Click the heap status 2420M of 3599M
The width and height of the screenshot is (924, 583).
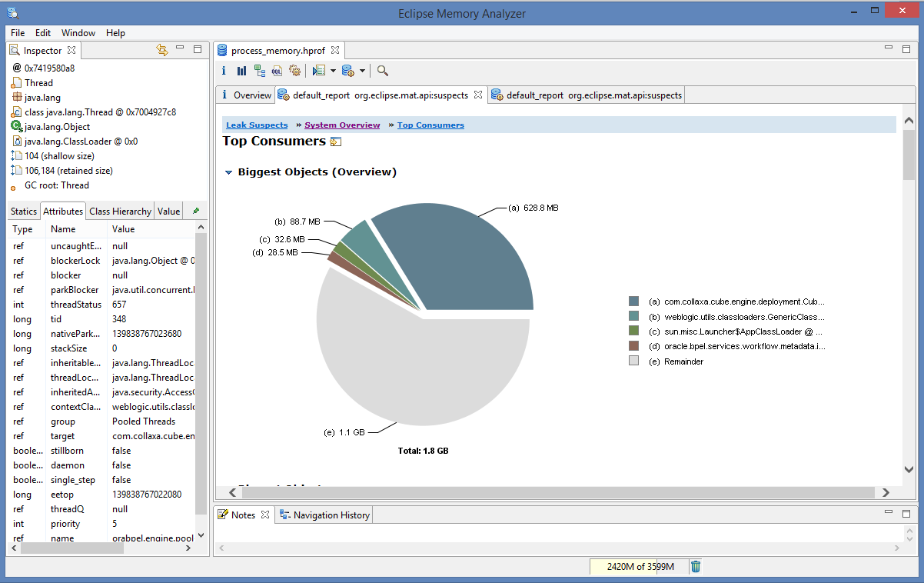click(x=639, y=567)
